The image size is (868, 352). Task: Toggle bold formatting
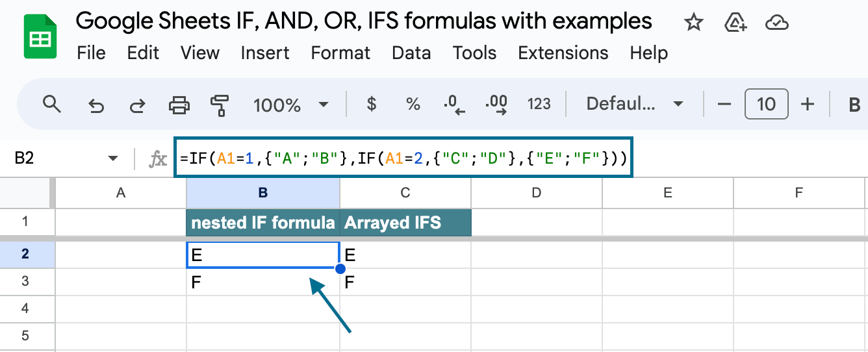tap(854, 105)
